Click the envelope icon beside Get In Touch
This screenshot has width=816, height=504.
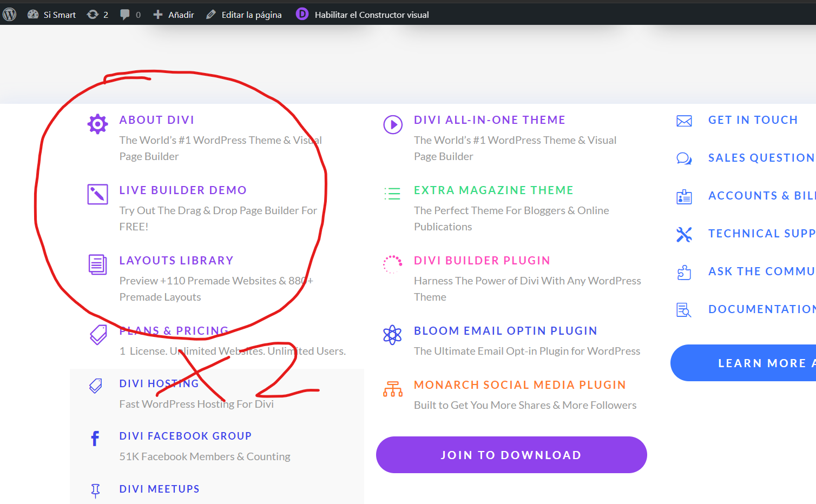tap(684, 121)
